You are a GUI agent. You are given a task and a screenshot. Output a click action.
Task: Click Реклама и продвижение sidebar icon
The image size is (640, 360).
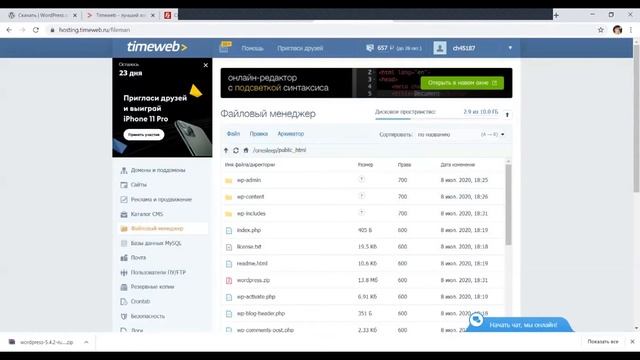tap(124, 200)
